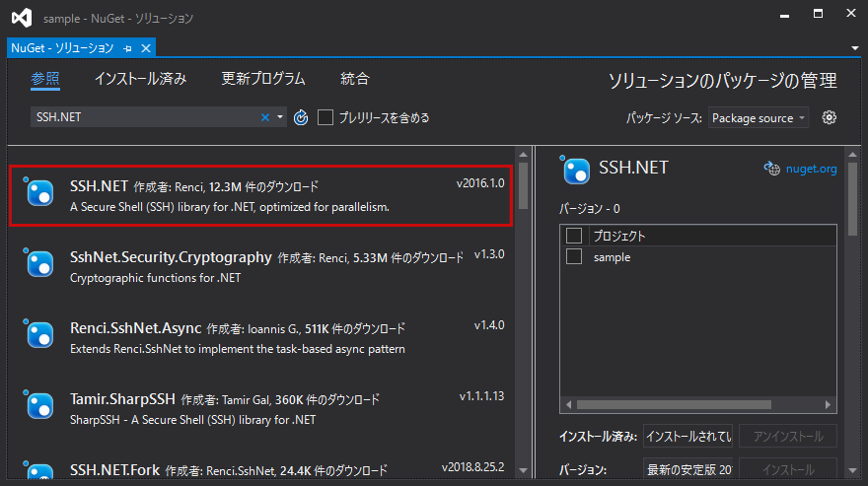Screen dimensions: 868x486
Task: Switch to the 統合 tab
Action: pyautogui.click(x=355, y=79)
